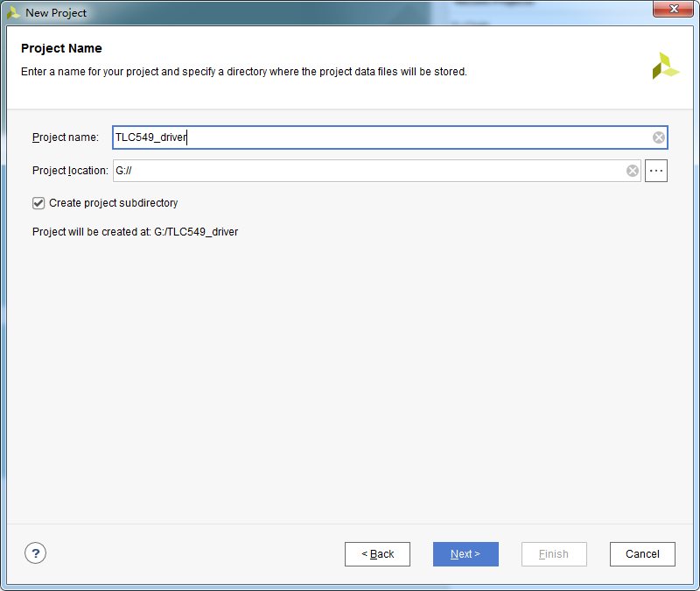The image size is (700, 591).
Task: Click the greyed-out Finish button
Action: [554, 554]
